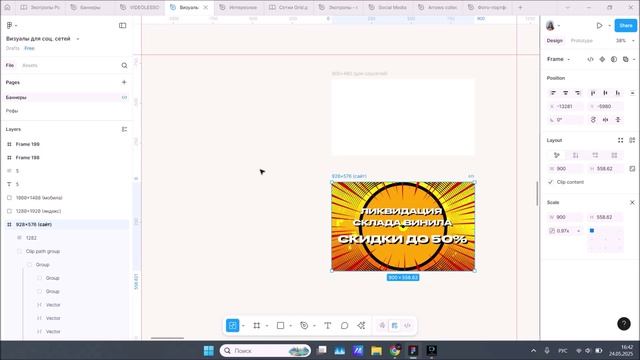Image resolution: width=640 pixels, height=360 pixels.
Task: Select the Pen tool
Action: [304, 325]
